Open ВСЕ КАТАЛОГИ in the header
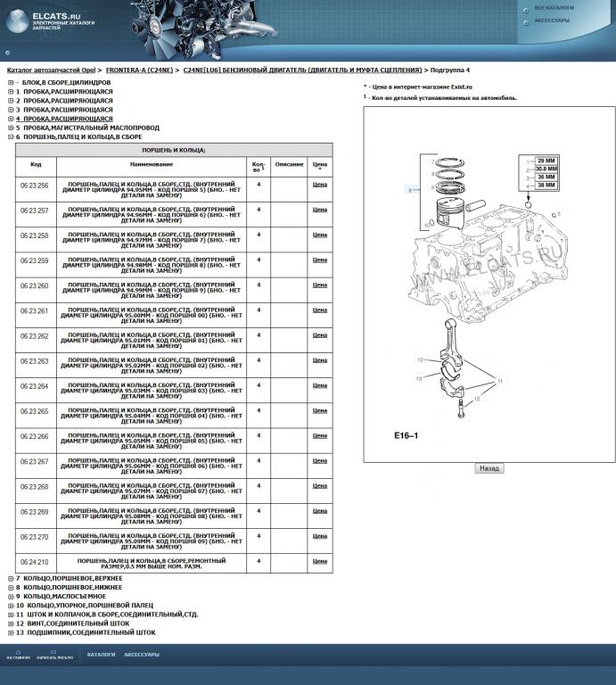The height and width of the screenshot is (685, 616). tap(554, 8)
